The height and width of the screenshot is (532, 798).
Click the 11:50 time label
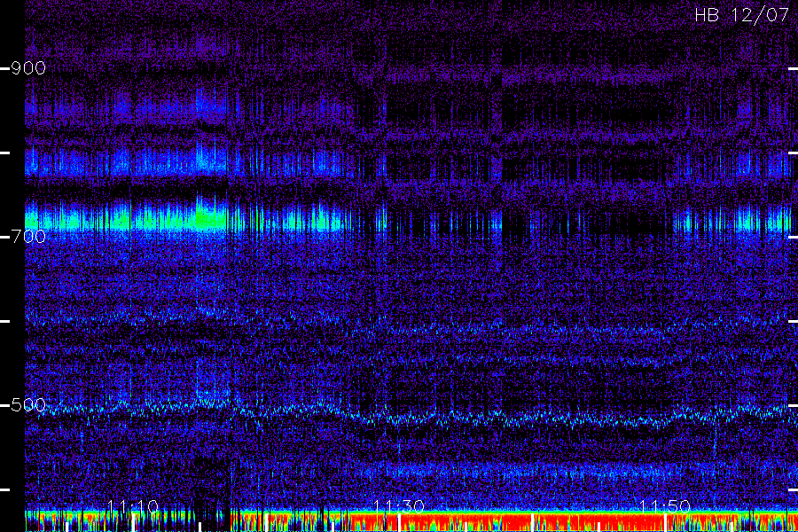[x=665, y=506]
